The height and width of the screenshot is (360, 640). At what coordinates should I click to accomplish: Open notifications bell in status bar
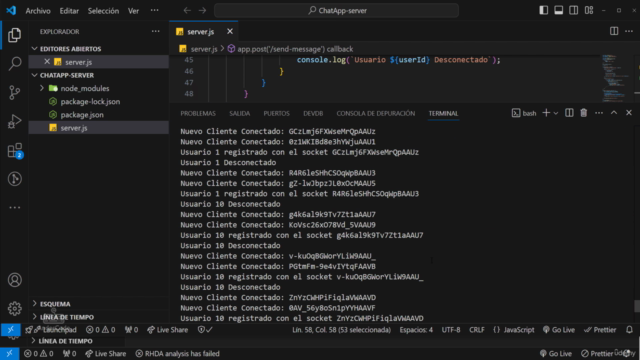click(x=629, y=329)
